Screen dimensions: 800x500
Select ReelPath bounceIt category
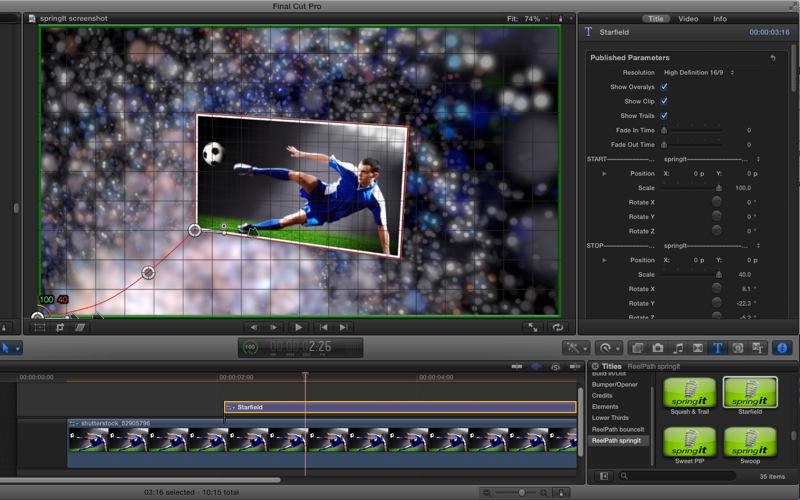tap(618, 429)
